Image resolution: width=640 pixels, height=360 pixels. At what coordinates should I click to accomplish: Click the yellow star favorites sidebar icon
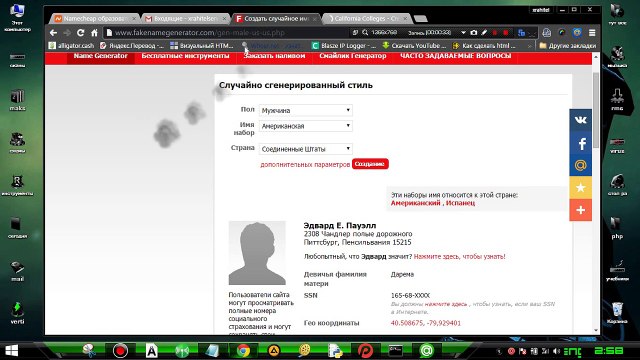[580, 188]
